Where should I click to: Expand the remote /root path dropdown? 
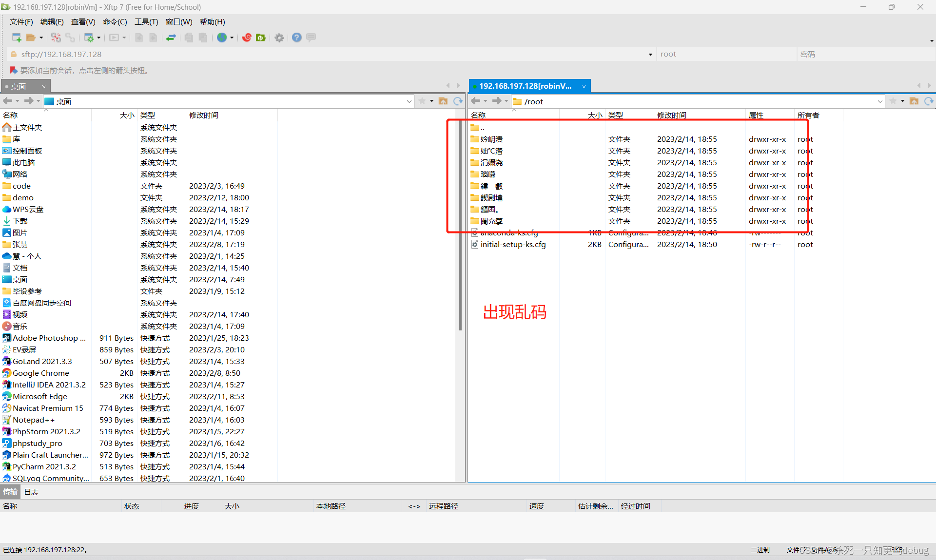[880, 101]
